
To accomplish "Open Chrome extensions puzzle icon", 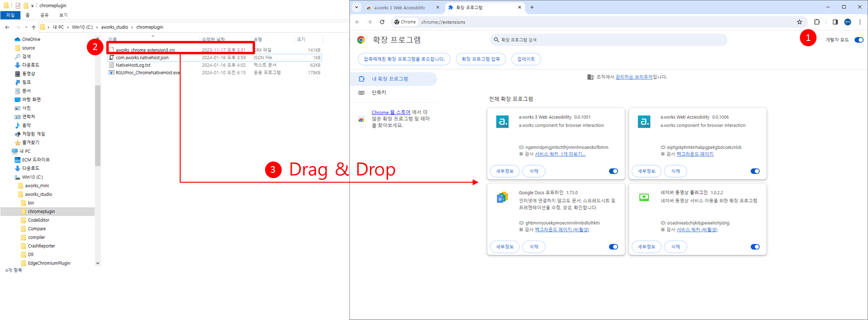I will click(817, 22).
